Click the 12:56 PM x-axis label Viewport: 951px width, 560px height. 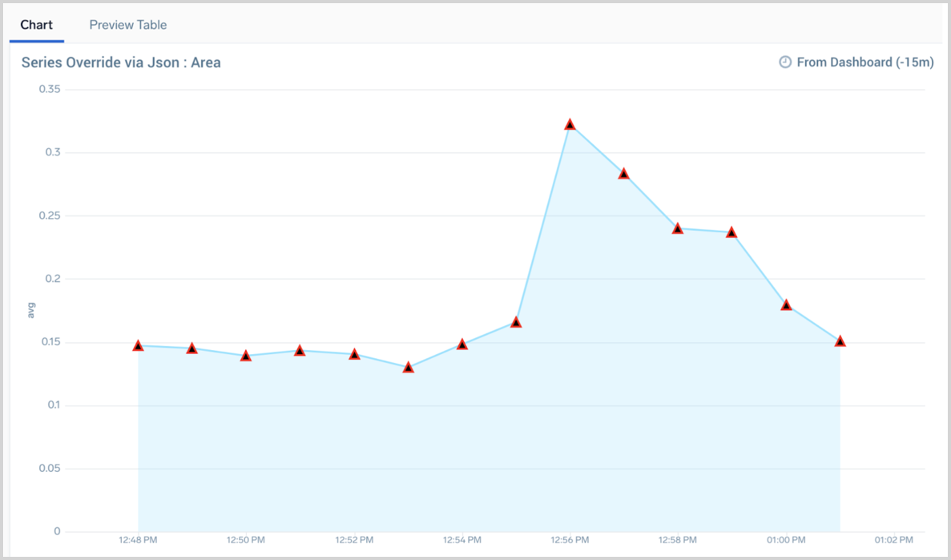coord(570,540)
